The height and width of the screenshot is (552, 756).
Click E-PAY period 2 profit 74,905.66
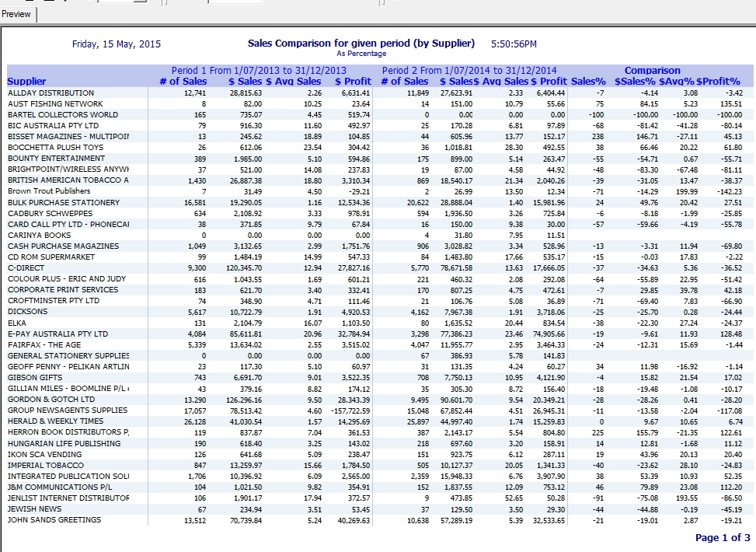click(549, 334)
